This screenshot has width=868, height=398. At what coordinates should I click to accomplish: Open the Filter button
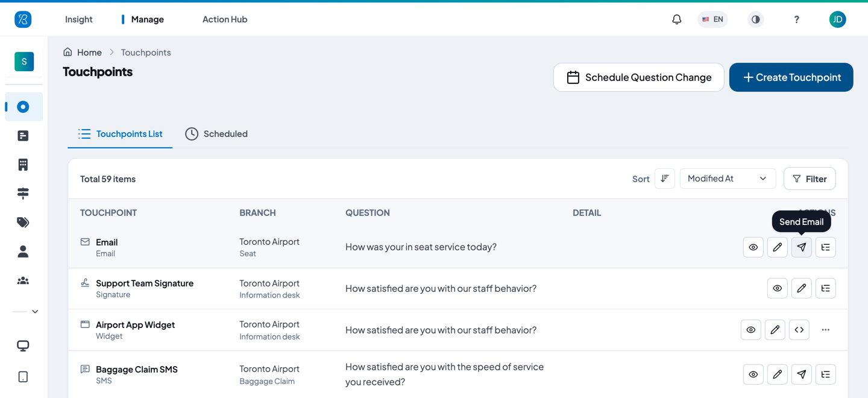click(x=810, y=178)
